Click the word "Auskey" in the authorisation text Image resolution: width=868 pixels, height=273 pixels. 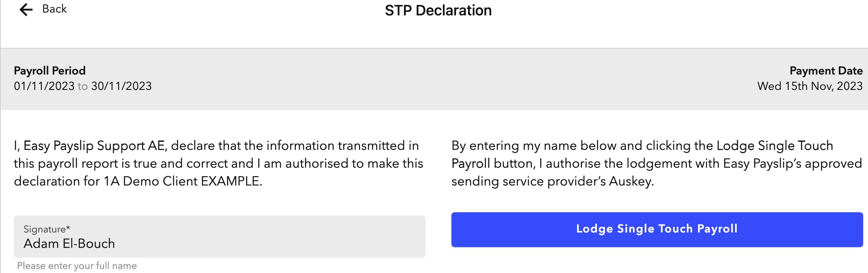(x=631, y=181)
